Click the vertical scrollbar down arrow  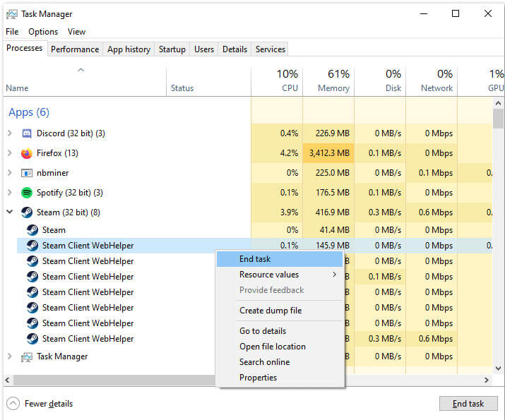[x=499, y=368]
